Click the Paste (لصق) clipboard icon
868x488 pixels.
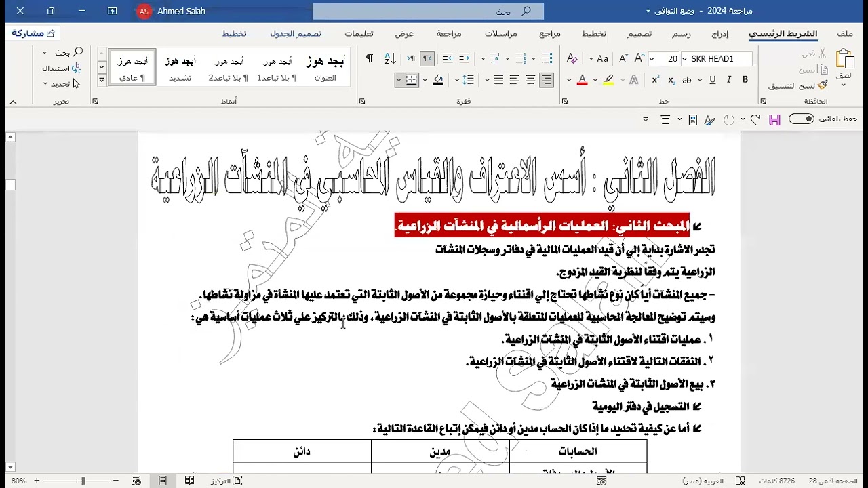click(x=844, y=60)
